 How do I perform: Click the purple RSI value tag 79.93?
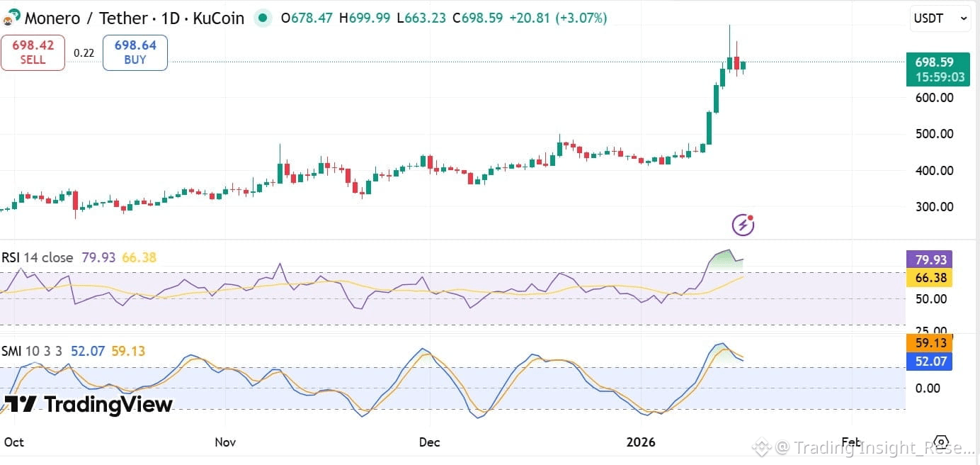pyautogui.click(x=929, y=260)
